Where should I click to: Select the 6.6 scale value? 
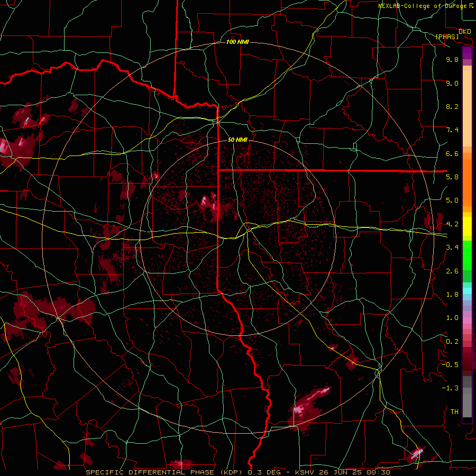[x=452, y=153]
